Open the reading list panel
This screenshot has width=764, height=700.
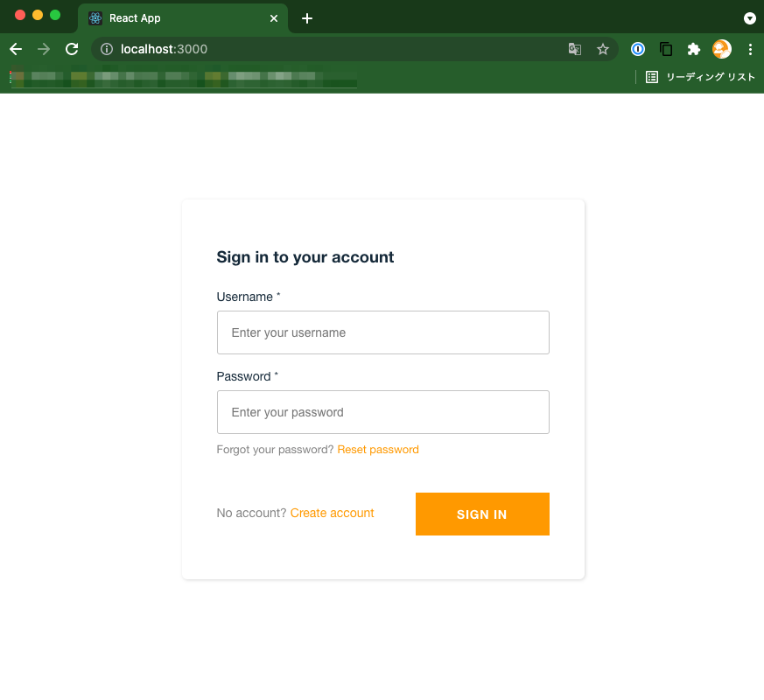click(x=700, y=77)
